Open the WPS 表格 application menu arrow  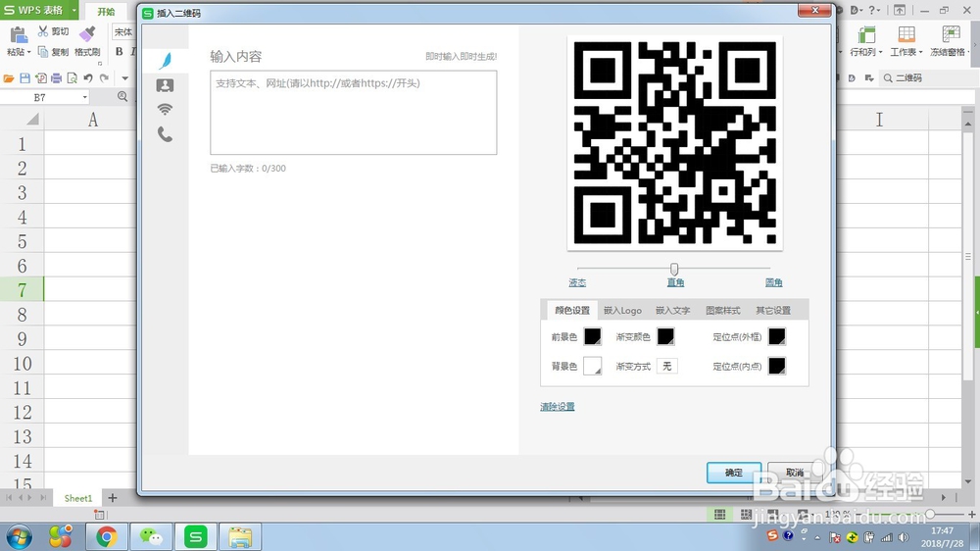click(74, 10)
